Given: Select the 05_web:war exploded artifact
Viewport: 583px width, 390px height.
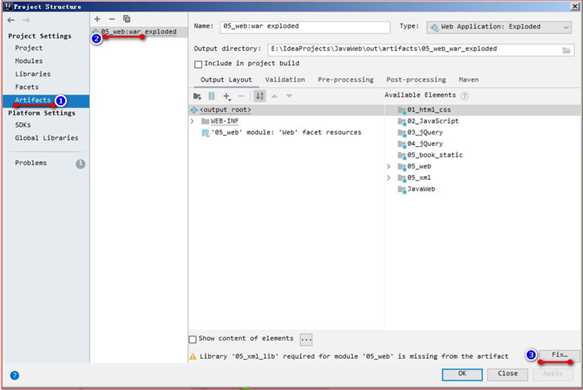Looking at the screenshot, I should click(x=139, y=32).
